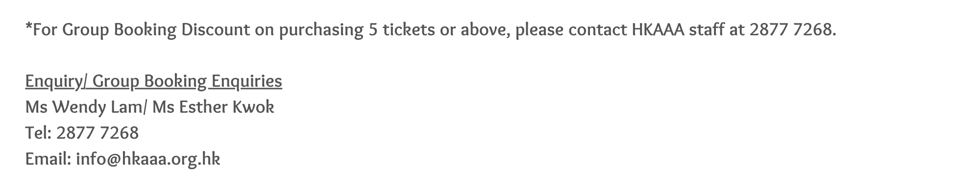Click the word 'Enquiries' ending the underlined heading
Screen dimensions: 980x196
coord(247,81)
